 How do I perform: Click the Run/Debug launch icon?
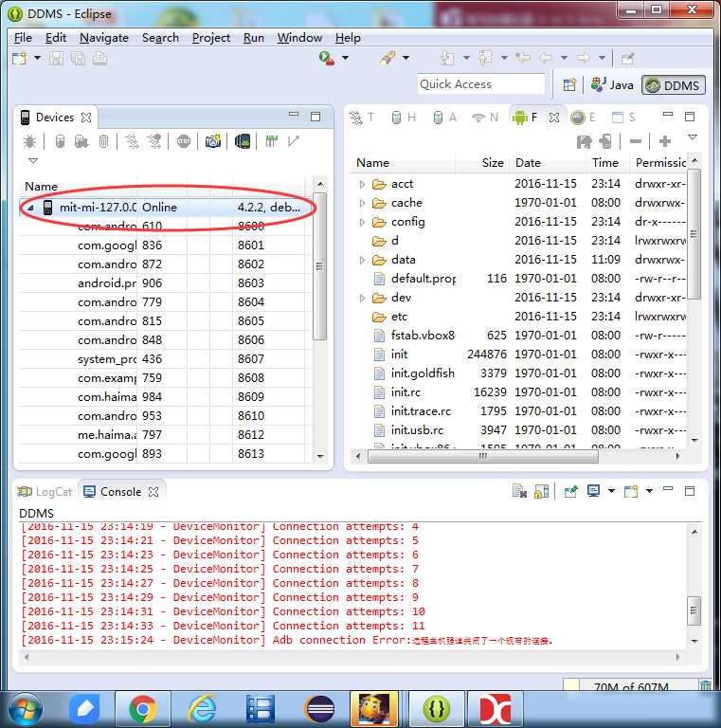coord(327,58)
